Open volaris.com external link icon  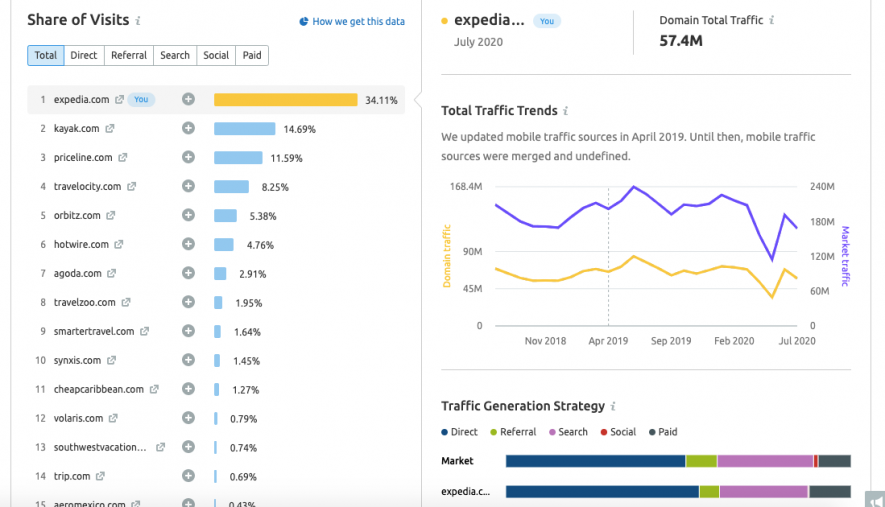113,418
